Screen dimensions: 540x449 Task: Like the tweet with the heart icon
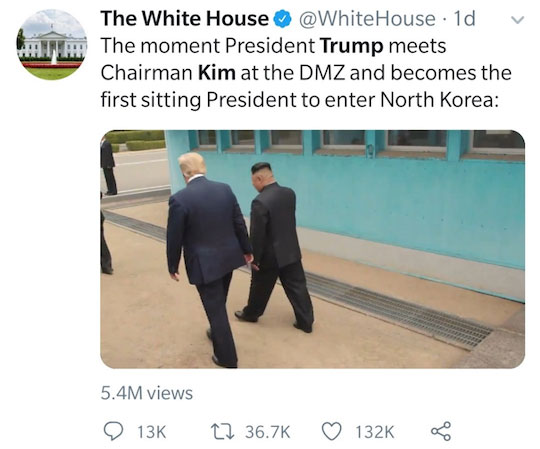(x=331, y=431)
